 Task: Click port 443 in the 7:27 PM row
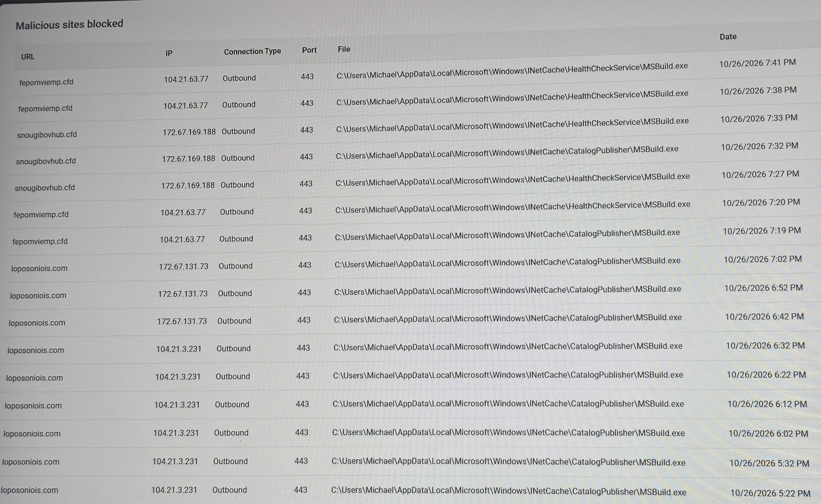(x=306, y=184)
